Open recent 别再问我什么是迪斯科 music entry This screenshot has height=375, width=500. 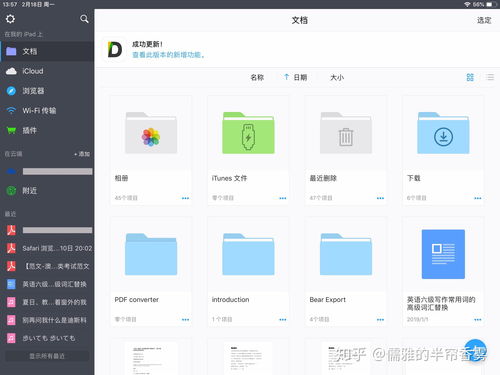coord(47,320)
